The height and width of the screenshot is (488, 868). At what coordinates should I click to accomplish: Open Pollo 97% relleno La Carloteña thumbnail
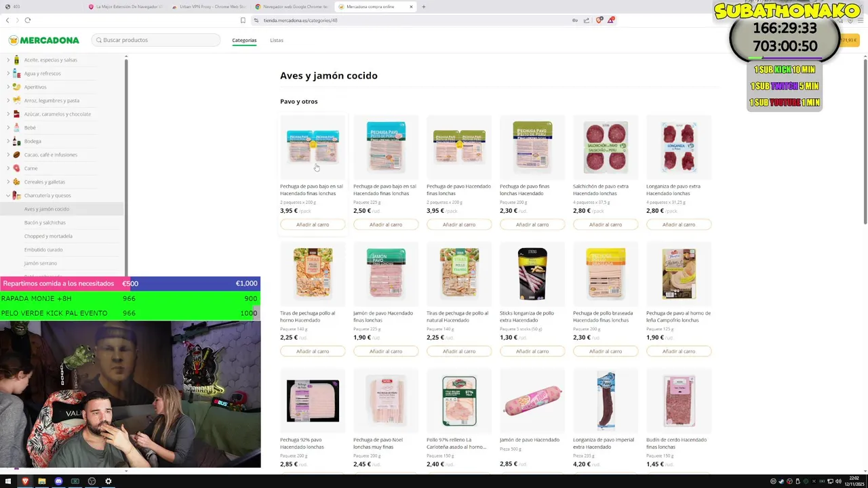tap(459, 401)
